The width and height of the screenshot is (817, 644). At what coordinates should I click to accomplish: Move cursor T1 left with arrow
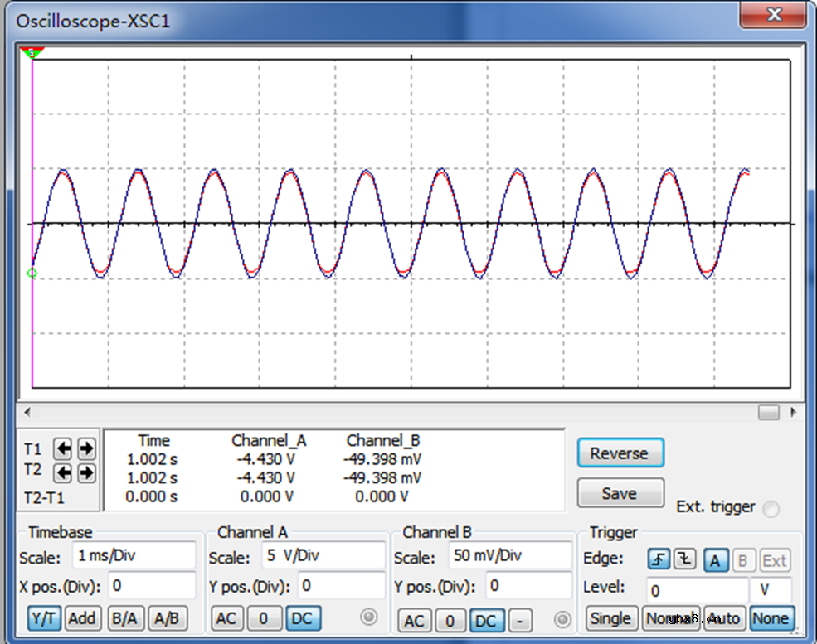point(62,448)
